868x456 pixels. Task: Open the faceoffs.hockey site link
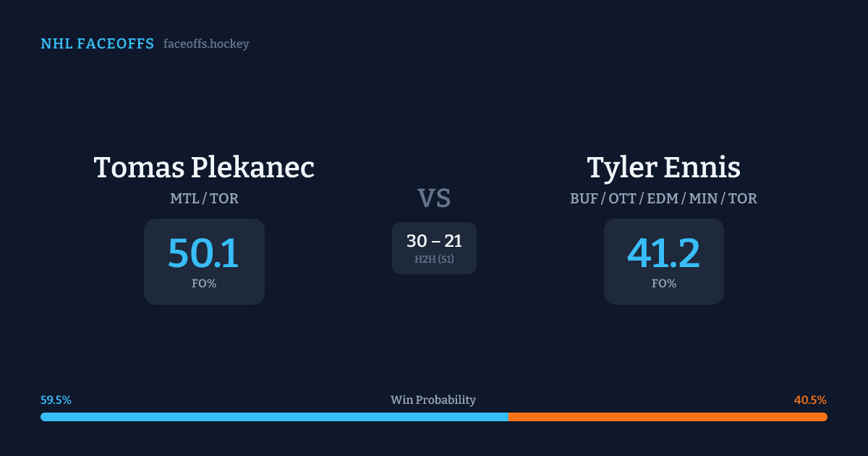pos(206,44)
